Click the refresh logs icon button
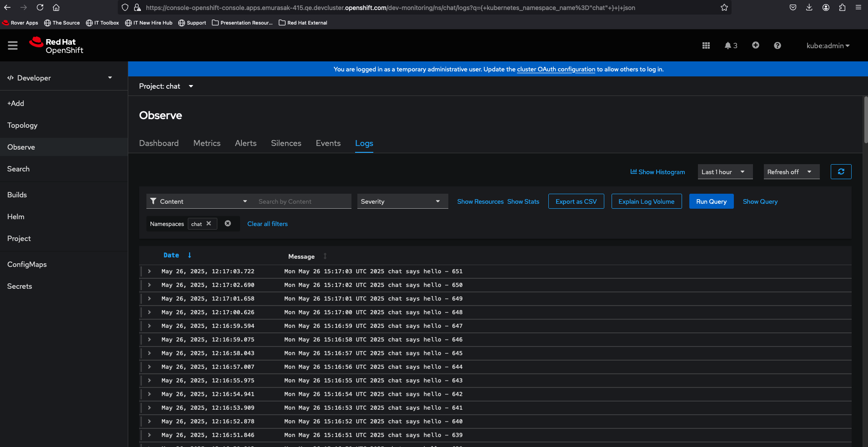 841,172
